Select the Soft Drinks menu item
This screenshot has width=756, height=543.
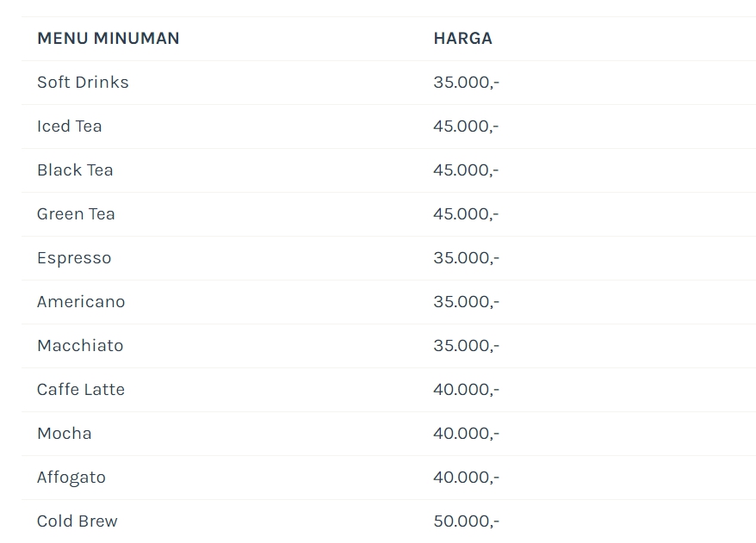point(83,83)
